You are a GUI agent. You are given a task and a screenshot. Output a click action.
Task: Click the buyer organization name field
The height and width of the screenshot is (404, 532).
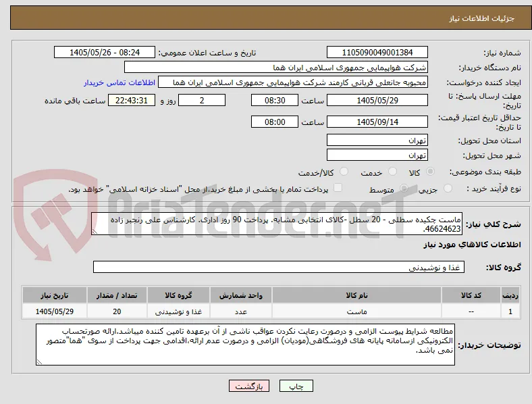(x=276, y=67)
